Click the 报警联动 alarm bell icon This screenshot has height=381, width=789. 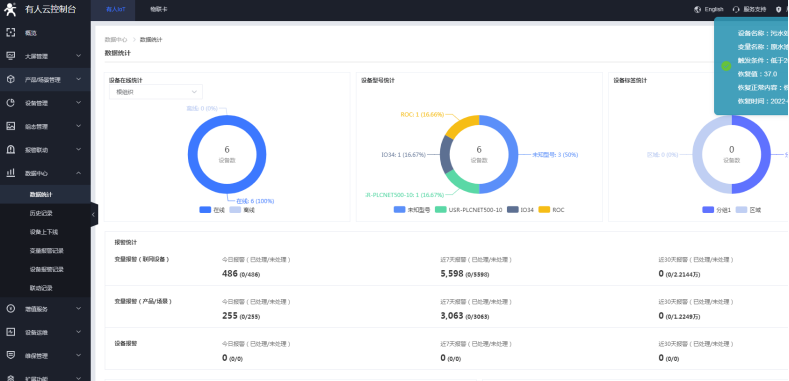pos(11,149)
